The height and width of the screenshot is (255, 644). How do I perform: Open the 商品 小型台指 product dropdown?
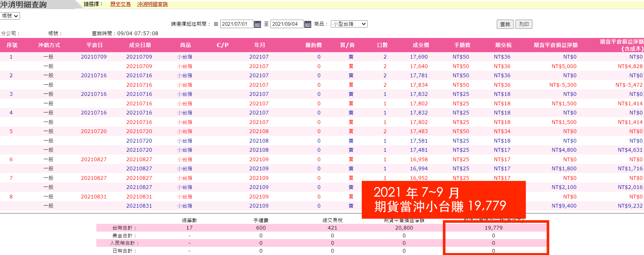pos(349,24)
